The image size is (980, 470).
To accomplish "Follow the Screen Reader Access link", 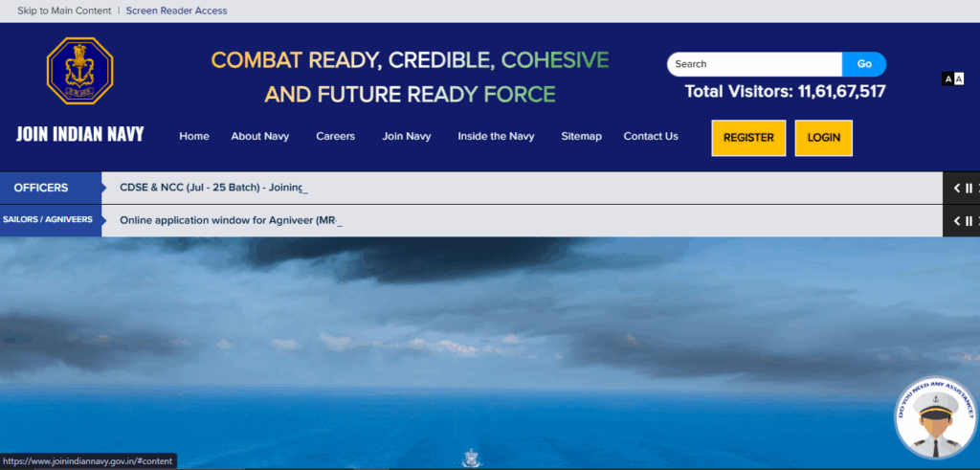I will point(176,11).
